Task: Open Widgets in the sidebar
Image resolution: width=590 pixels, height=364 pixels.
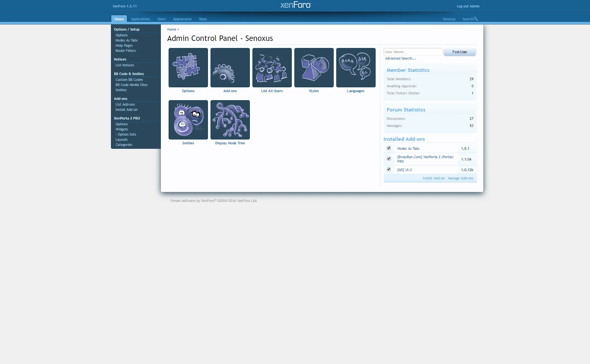Action: (122, 129)
